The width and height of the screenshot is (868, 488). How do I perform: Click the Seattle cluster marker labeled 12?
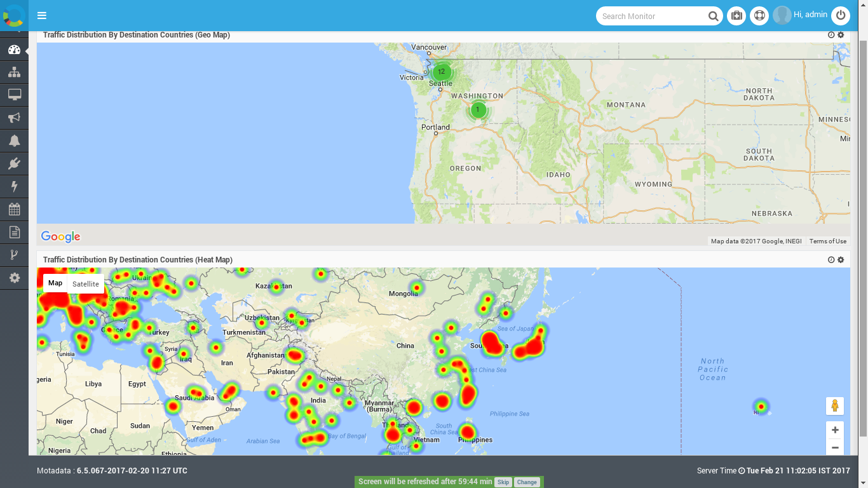(x=442, y=72)
